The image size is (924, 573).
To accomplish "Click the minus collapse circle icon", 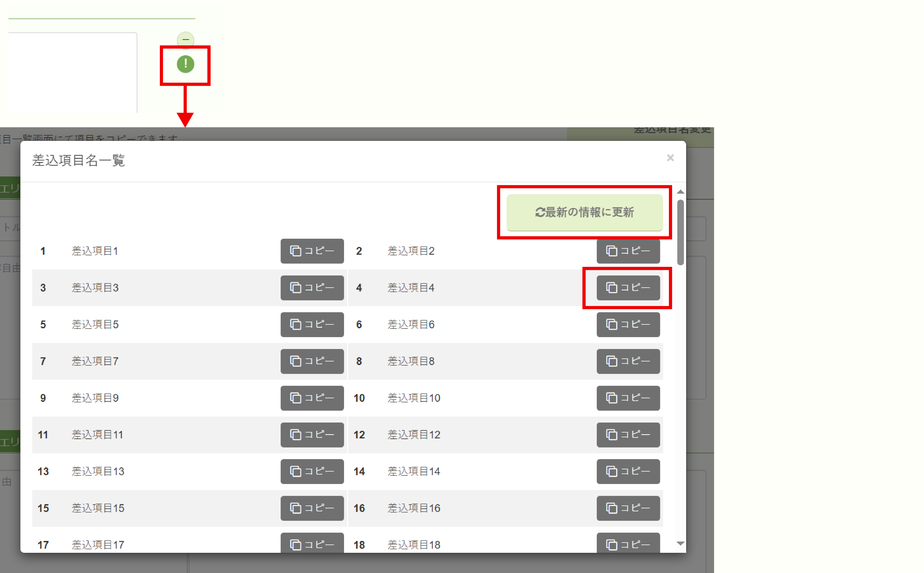I will tap(185, 39).
